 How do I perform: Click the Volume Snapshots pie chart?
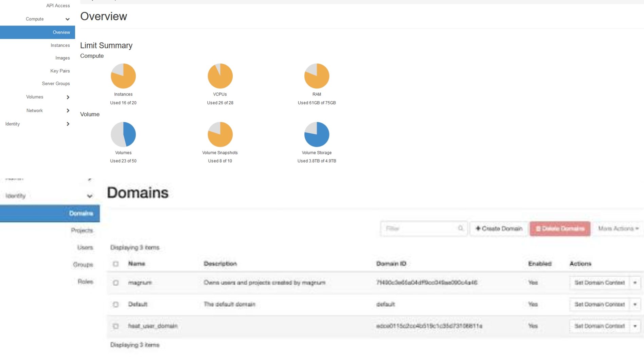[220, 134]
